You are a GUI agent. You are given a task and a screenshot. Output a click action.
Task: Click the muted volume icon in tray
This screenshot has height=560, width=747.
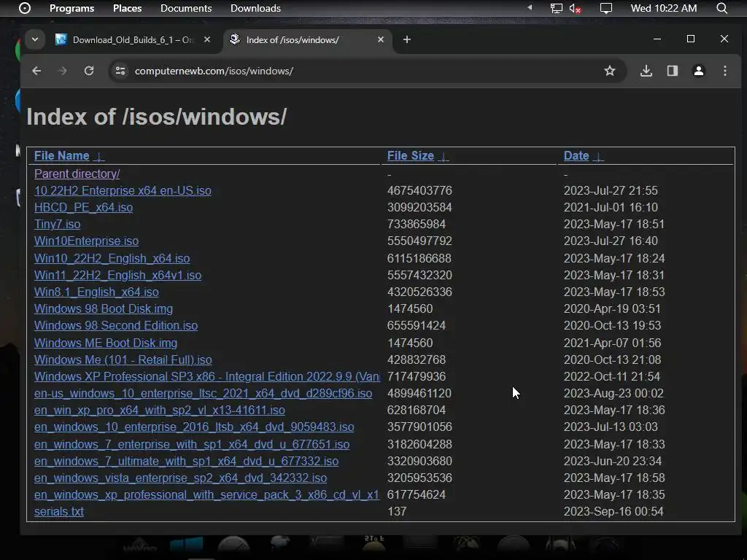click(x=575, y=8)
